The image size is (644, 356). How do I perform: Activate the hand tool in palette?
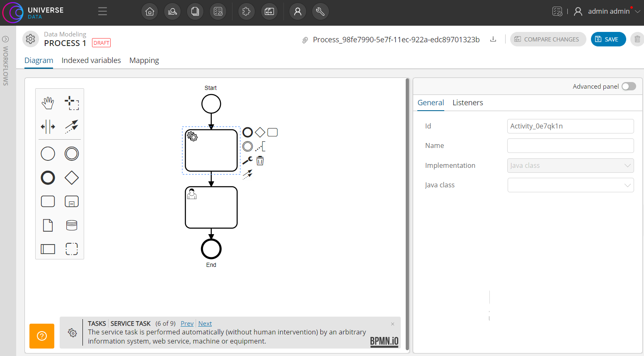coord(48,103)
